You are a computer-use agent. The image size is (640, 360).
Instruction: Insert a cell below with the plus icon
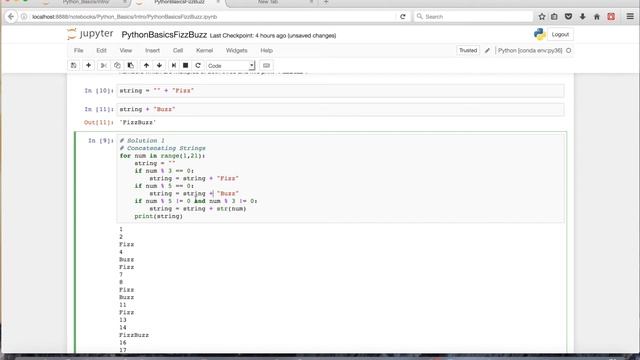point(88,65)
